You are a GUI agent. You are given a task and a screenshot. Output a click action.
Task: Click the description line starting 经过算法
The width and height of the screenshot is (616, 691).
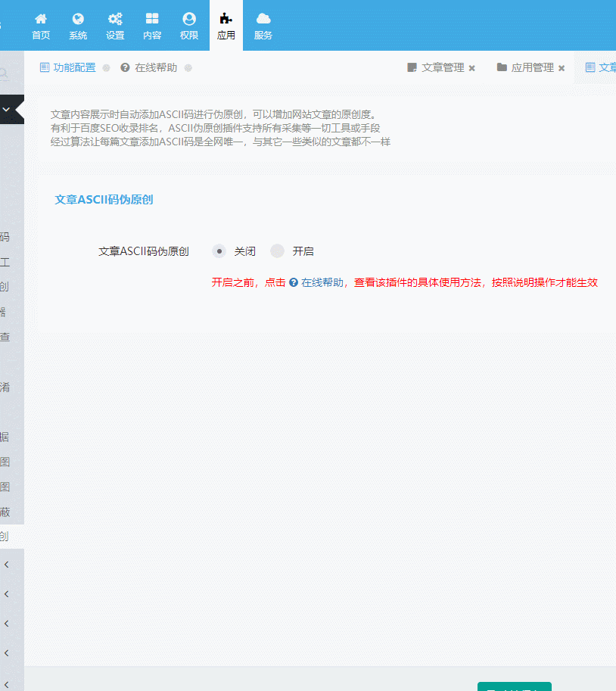click(x=220, y=142)
